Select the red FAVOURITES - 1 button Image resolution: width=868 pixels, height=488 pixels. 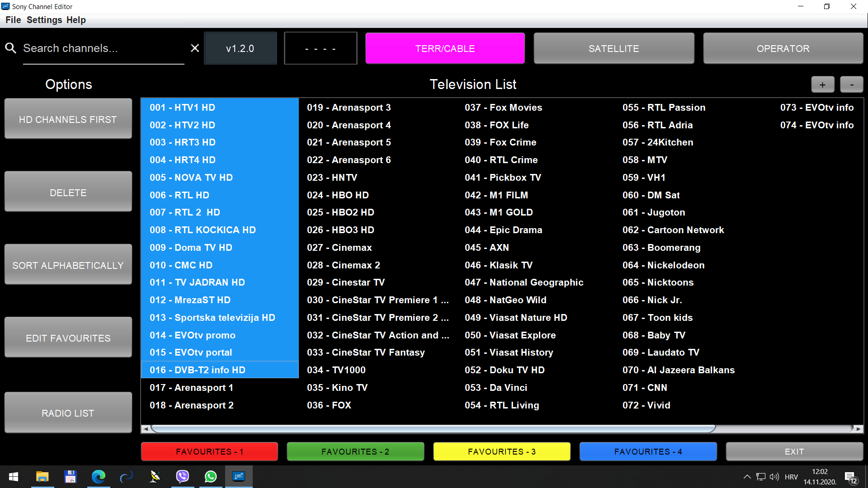pos(209,451)
